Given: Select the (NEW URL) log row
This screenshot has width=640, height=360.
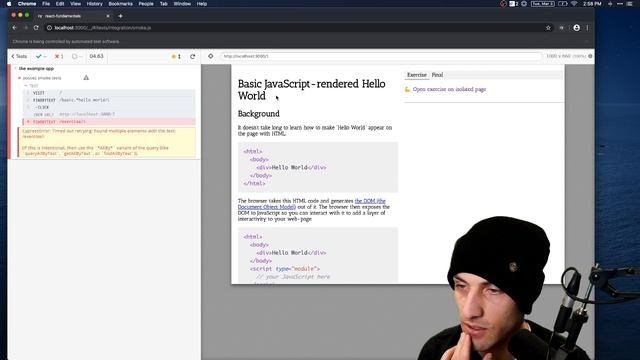Looking at the screenshot, I should (x=109, y=115).
